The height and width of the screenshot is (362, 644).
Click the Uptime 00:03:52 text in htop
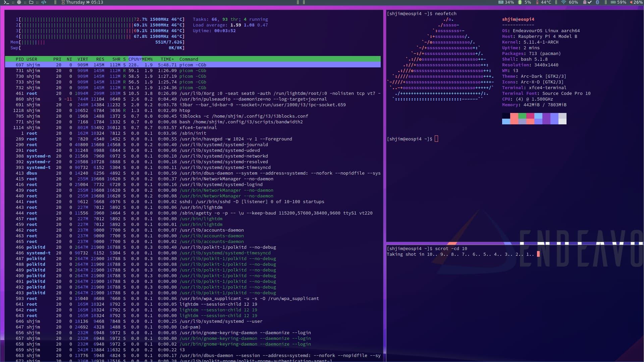click(214, 31)
